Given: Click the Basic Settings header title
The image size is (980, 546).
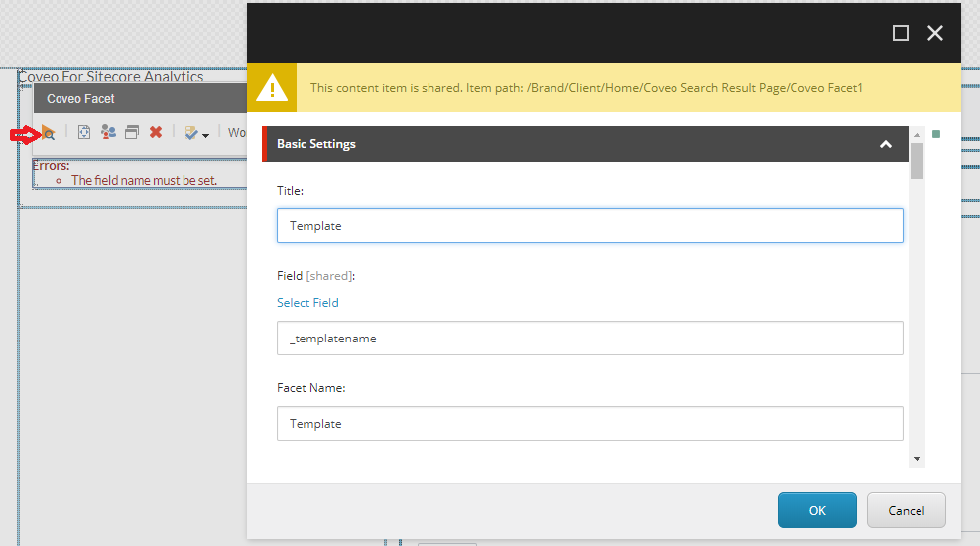Looking at the screenshot, I should click(x=316, y=144).
